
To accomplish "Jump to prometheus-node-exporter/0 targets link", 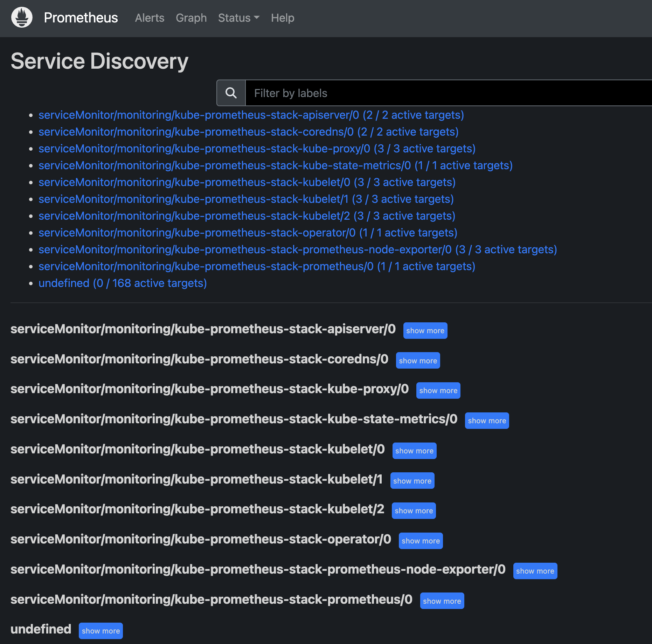I will [x=298, y=249].
